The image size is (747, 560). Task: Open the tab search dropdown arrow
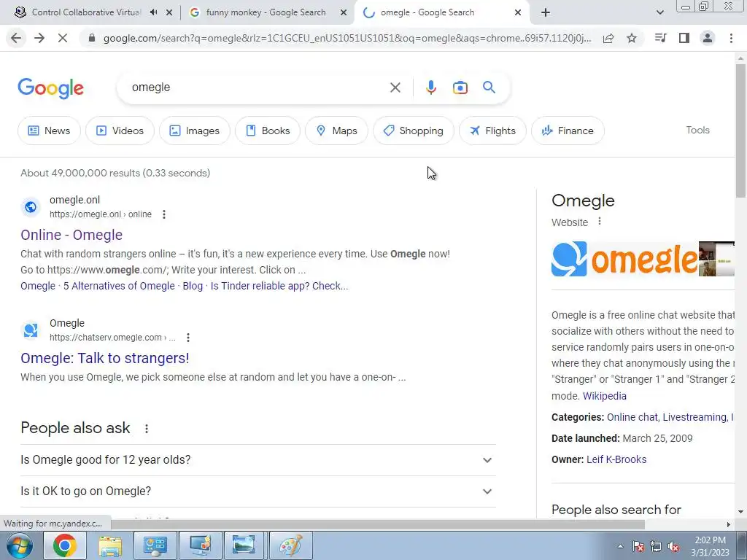(x=659, y=12)
